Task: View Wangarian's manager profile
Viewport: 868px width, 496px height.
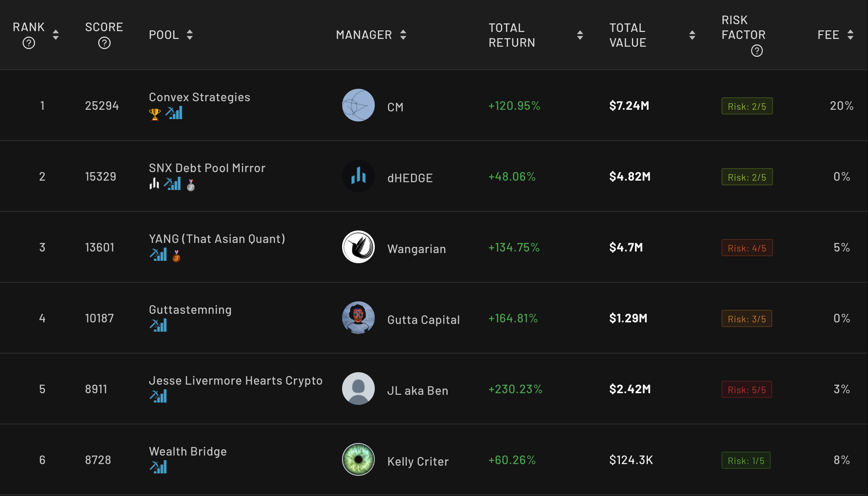Action: pos(416,249)
